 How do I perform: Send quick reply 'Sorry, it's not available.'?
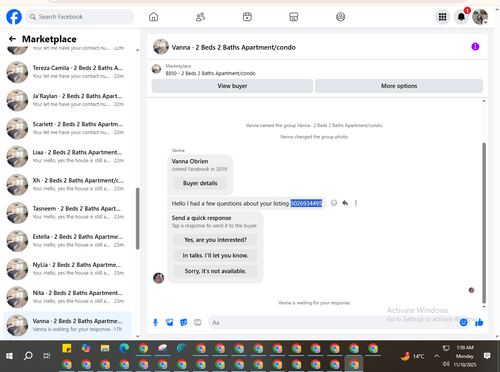215,271
